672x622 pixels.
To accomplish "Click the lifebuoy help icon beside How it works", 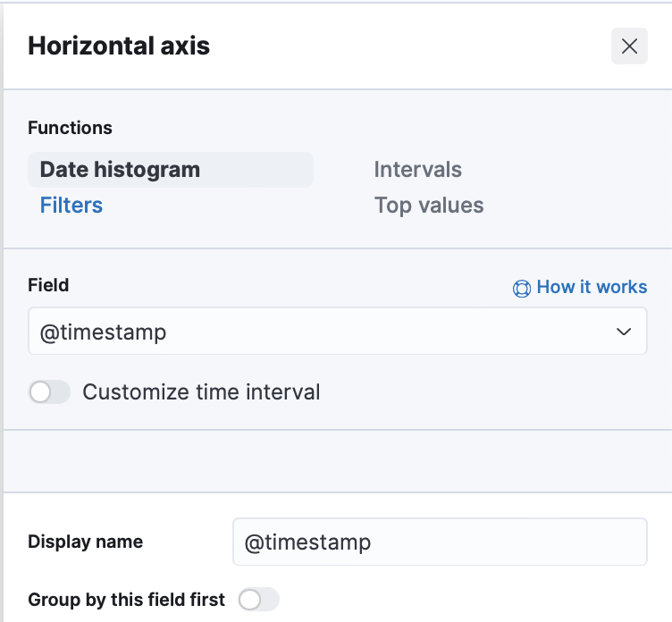I will [522, 288].
